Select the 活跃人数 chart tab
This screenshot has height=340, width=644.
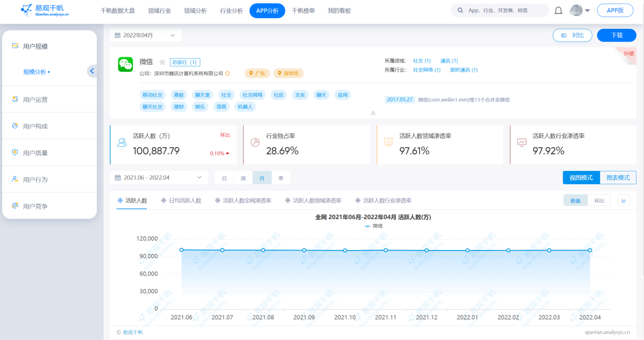(x=132, y=200)
